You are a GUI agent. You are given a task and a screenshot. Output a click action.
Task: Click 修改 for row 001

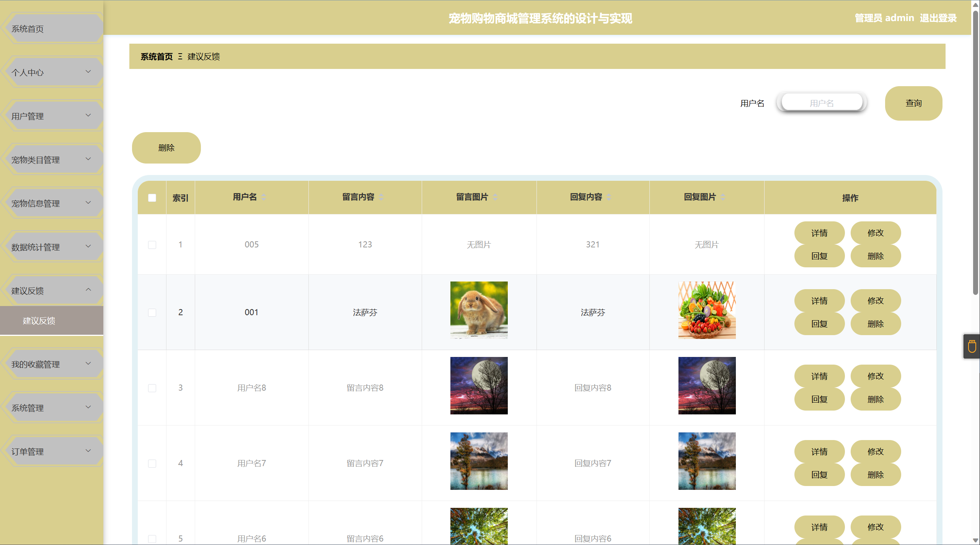(876, 301)
